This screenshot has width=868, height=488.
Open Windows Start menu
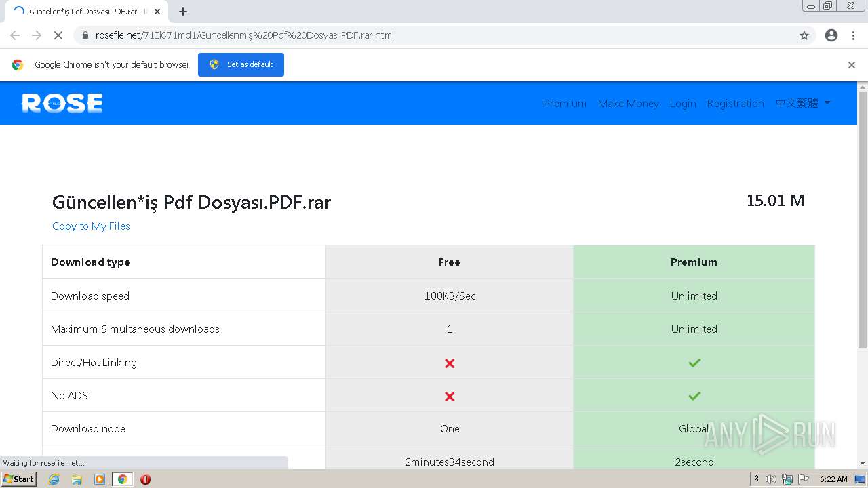tap(18, 479)
